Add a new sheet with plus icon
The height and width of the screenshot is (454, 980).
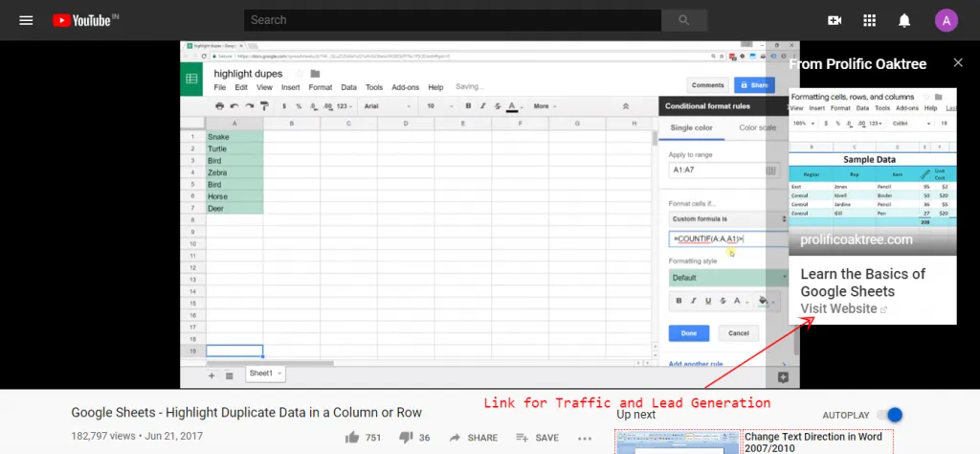pos(212,375)
